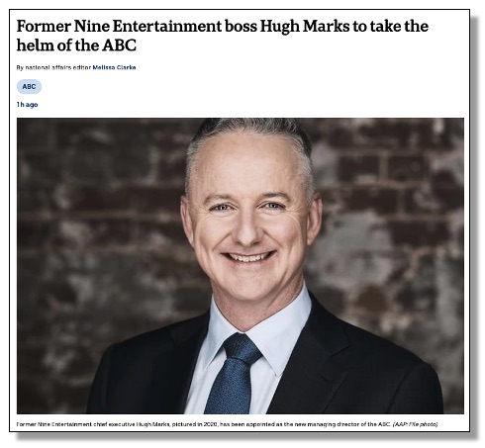
Task: Click 'Hugh Marks' in the headline
Action: coord(305,27)
